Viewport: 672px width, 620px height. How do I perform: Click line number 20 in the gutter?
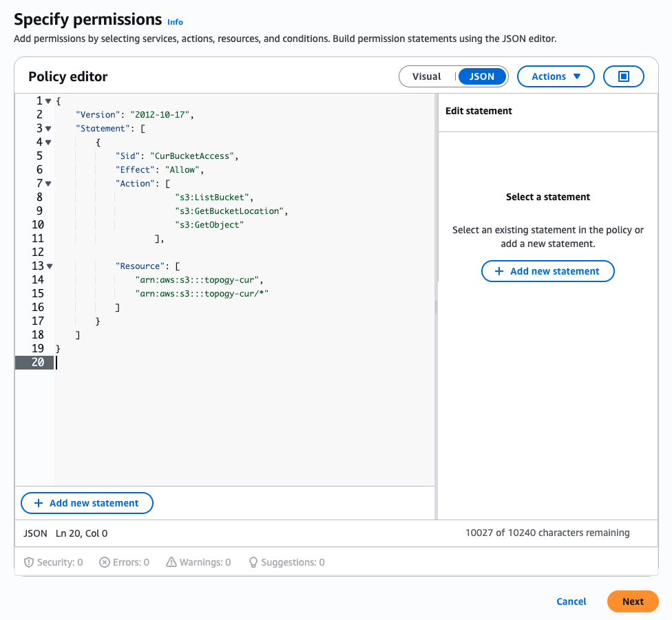coord(38,363)
